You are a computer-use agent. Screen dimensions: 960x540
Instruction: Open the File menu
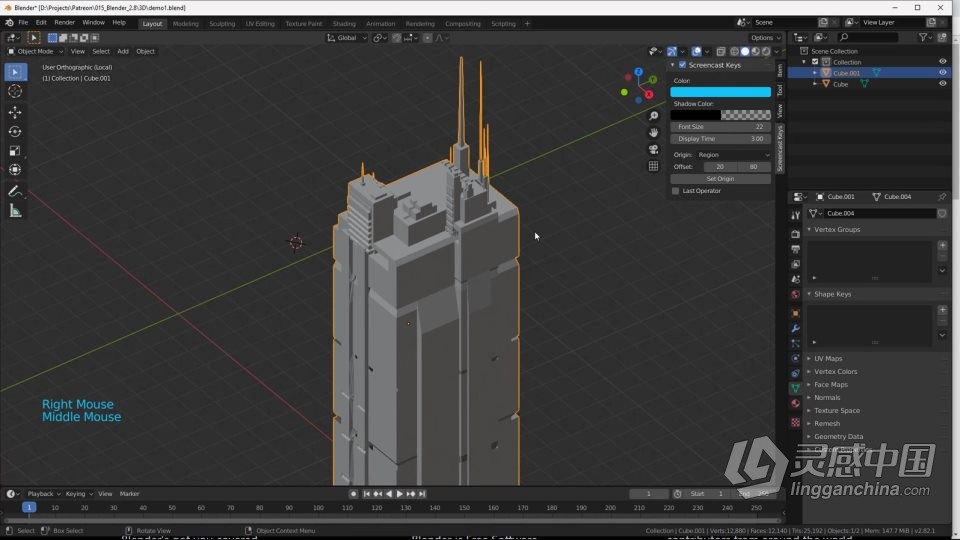coord(23,23)
